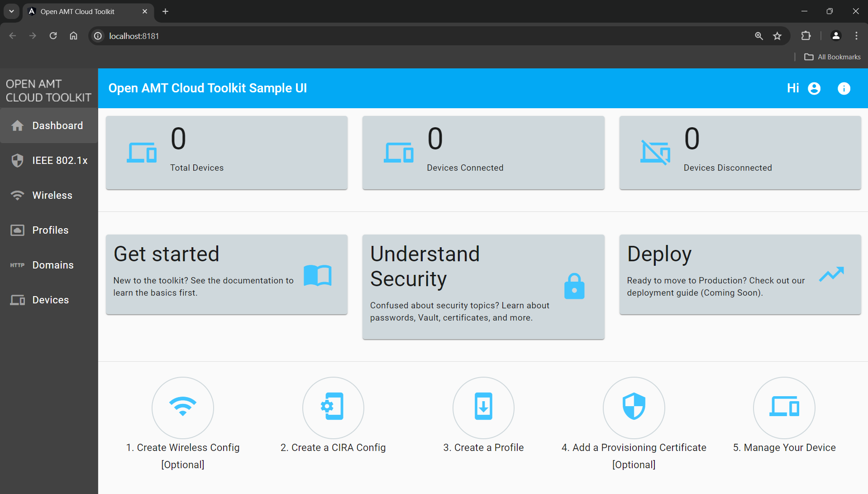Click the Manage Your Device circle icon
The width and height of the screenshot is (868, 494).
(x=784, y=408)
